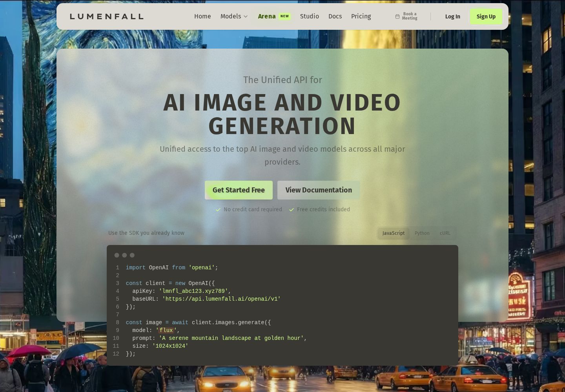Click View Documentation button
Screen dimensions: 565x392
319,190
